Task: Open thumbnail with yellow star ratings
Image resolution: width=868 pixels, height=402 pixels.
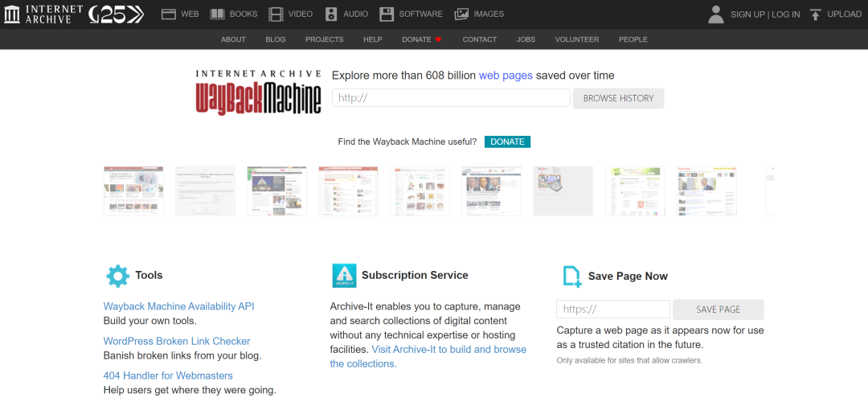Action: (706, 191)
